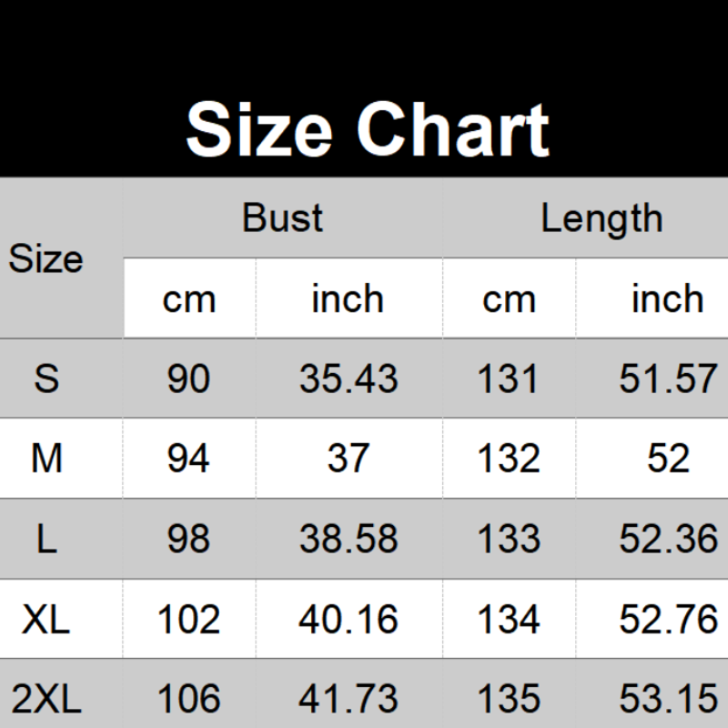Image resolution: width=728 pixels, height=728 pixels.
Task: Select the 134 length cm cell
Action: click(509, 619)
